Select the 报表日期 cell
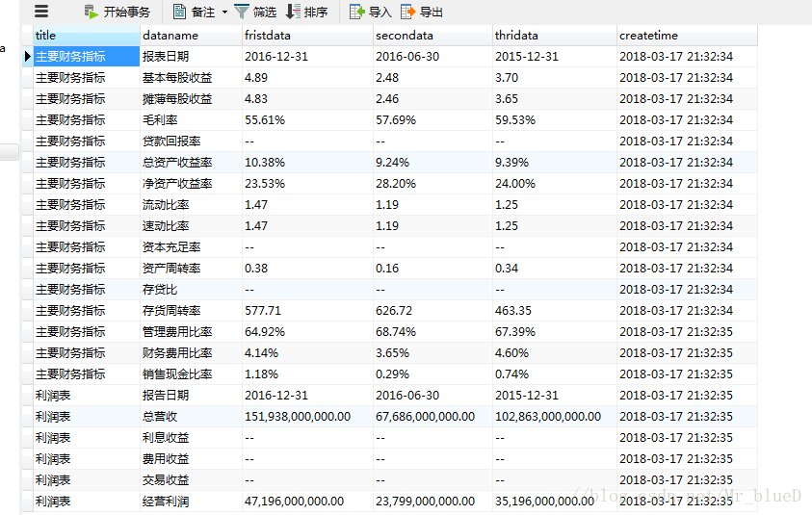 pos(191,57)
